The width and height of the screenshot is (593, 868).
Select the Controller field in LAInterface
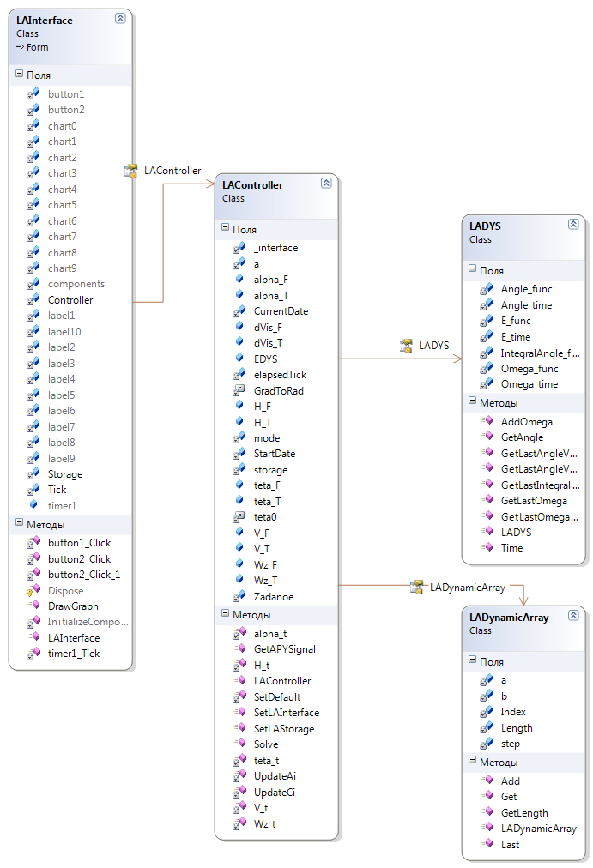[x=70, y=300]
